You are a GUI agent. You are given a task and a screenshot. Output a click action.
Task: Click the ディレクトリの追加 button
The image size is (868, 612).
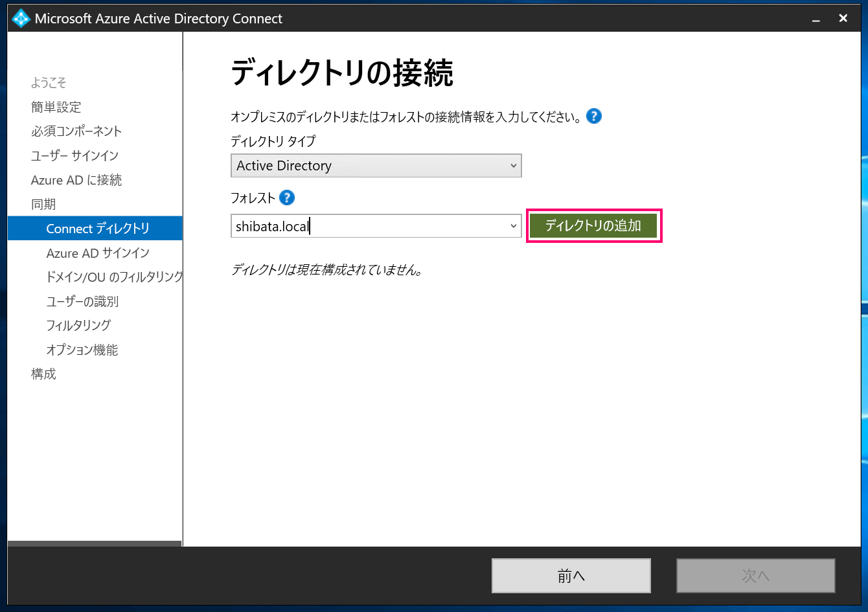[x=593, y=225]
